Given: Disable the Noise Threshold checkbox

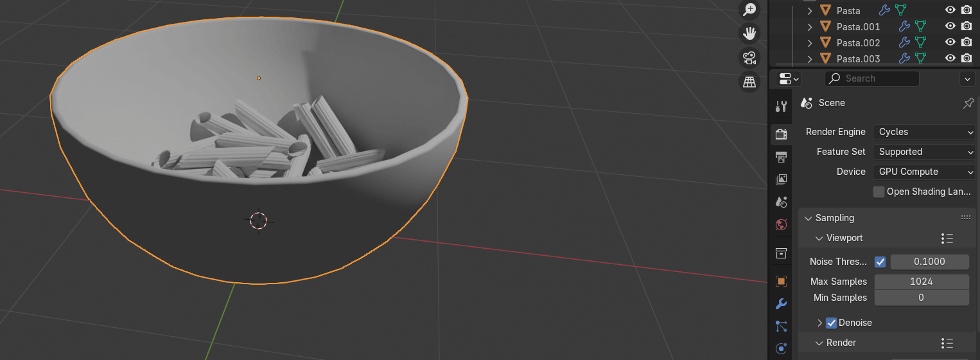Looking at the screenshot, I should (880, 262).
